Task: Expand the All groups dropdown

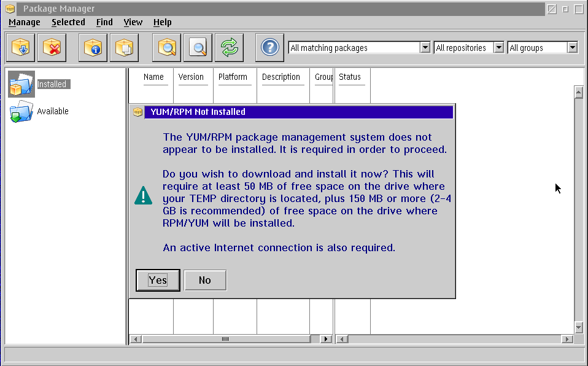Action: tap(572, 48)
